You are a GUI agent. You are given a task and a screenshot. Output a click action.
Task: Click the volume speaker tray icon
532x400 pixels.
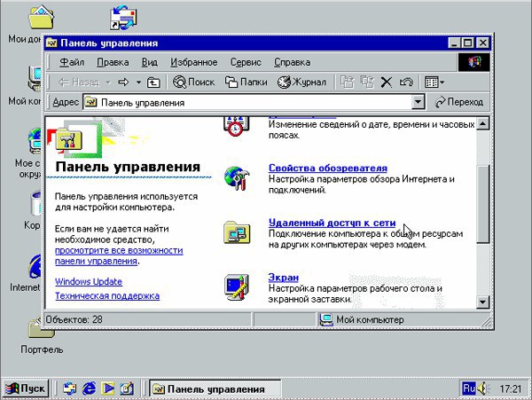483,388
